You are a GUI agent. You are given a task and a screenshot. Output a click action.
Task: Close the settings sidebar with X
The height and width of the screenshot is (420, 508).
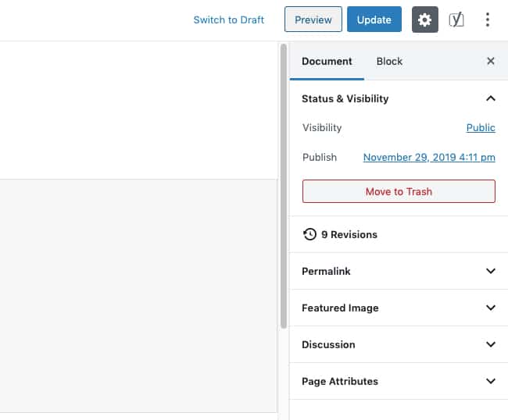[x=491, y=61]
